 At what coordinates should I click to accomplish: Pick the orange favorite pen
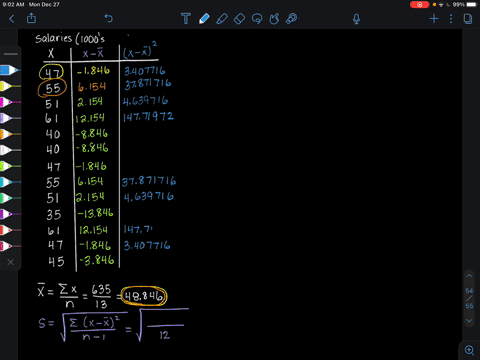pos(10,134)
